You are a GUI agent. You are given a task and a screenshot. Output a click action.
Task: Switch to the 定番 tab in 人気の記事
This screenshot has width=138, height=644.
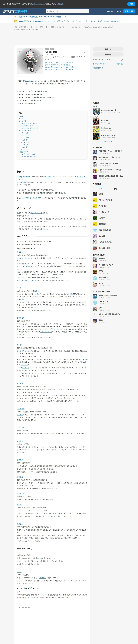[x=116, y=189]
